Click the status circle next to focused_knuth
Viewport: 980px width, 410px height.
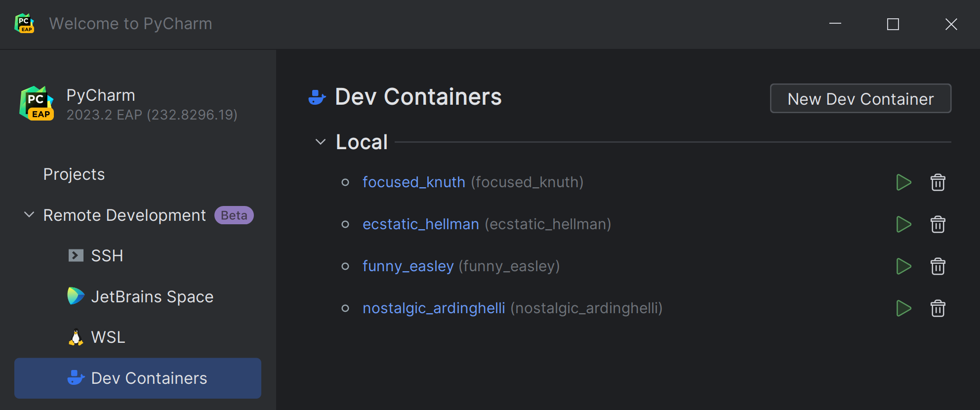click(x=345, y=183)
